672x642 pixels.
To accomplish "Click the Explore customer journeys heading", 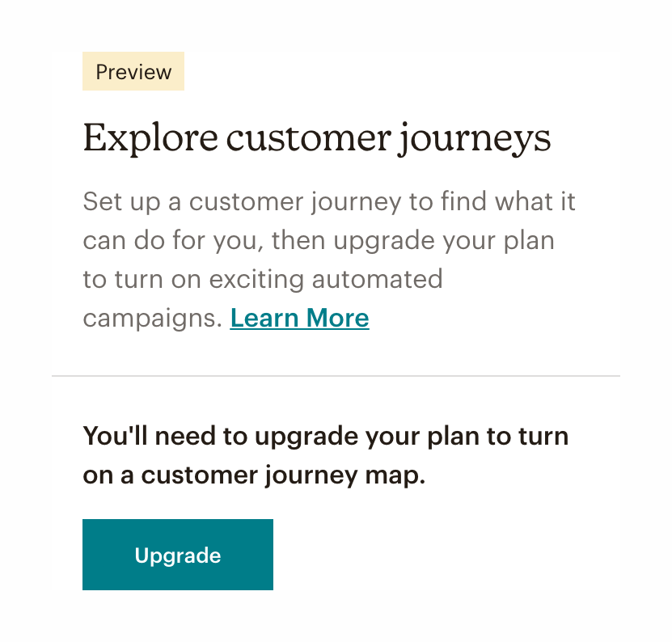I will pyautogui.click(x=316, y=137).
